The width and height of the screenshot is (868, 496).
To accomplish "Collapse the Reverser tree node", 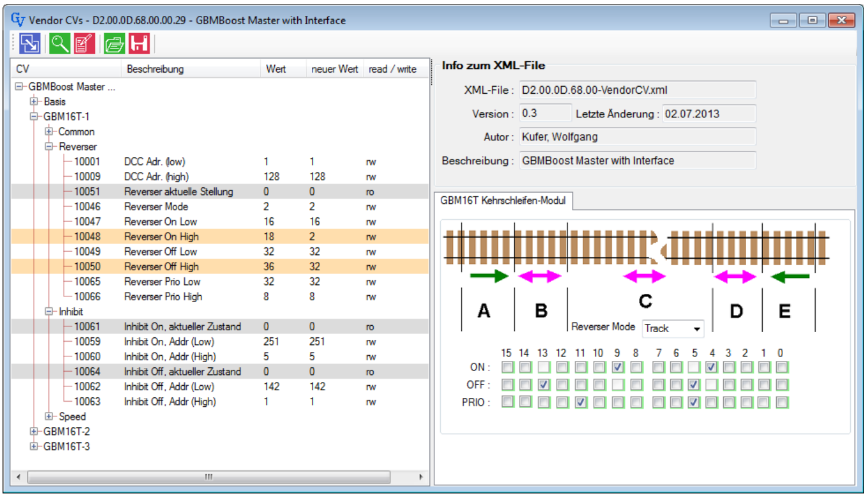I will 48,147.
